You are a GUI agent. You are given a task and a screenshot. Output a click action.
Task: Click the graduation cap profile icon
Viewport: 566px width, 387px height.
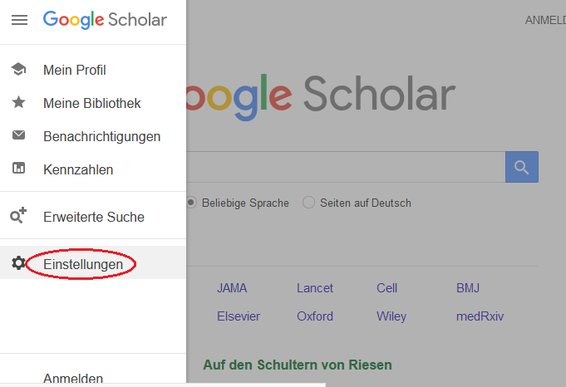click(x=18, y=69)
